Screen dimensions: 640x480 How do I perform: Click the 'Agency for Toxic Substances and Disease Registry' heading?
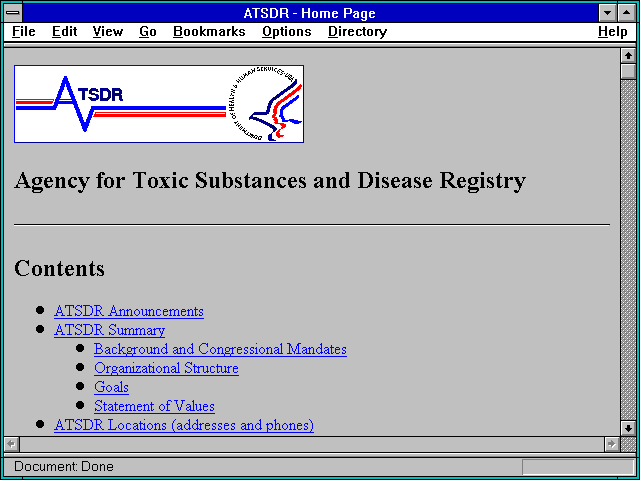pyautogui.click(x=270, y=181)
